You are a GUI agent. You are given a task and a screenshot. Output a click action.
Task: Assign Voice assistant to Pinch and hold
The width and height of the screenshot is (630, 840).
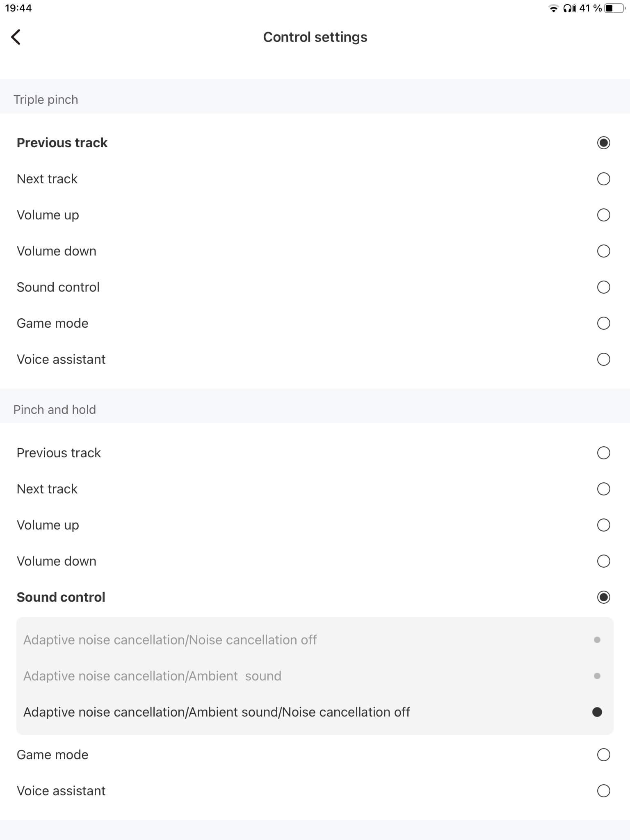[603, 791]
